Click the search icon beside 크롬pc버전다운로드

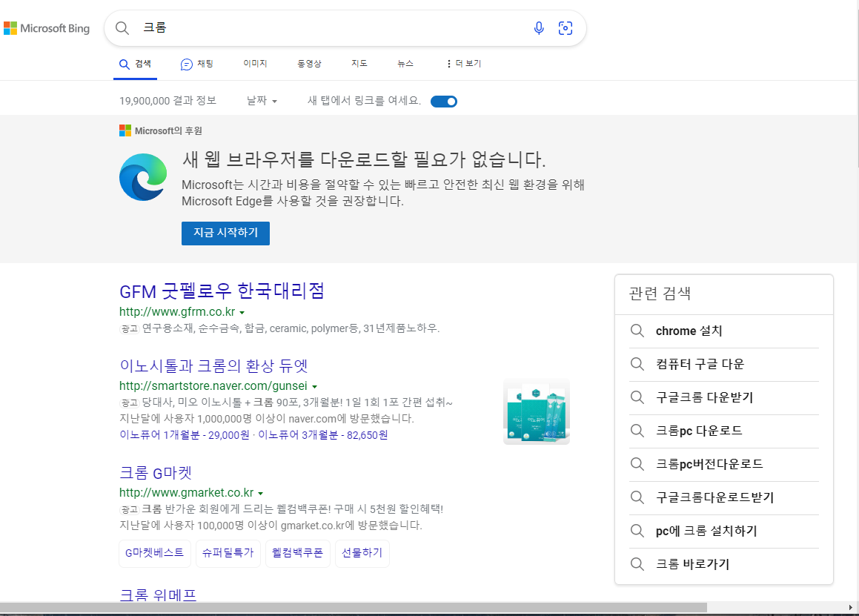[x=637, y=464]
